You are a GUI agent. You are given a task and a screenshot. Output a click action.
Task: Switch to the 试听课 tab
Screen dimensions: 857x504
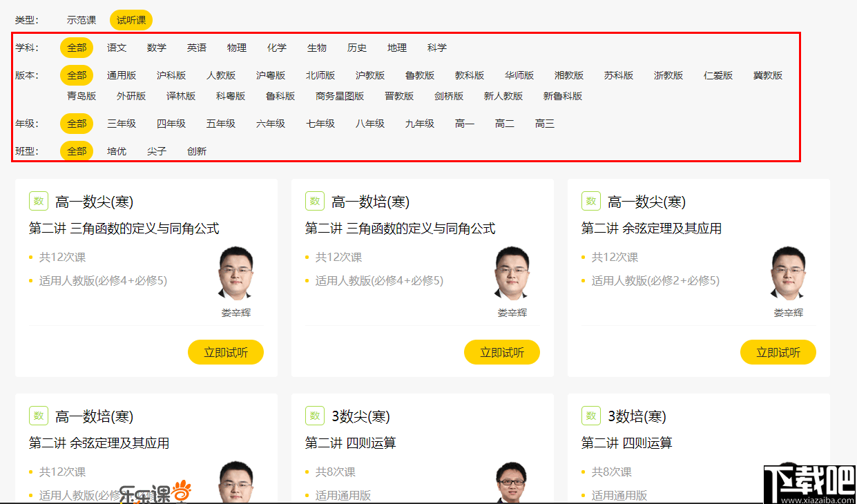tap(131, 20)
